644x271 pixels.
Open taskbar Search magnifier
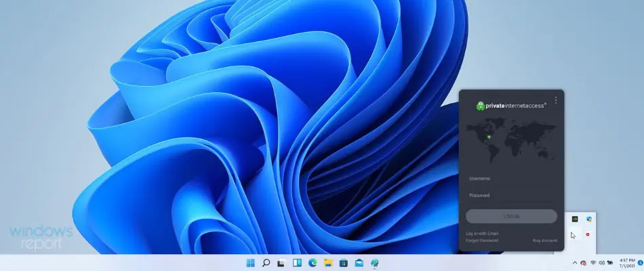pos(266,263)
